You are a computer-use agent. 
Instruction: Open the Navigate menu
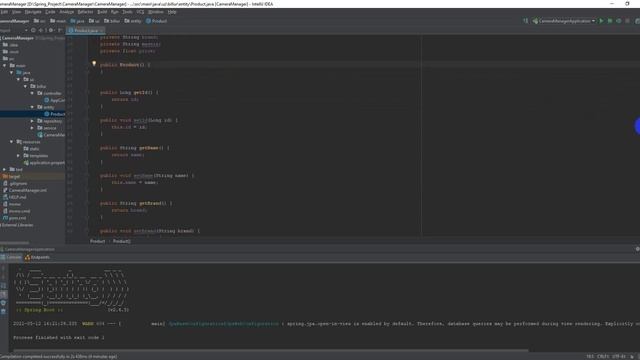coord(33,12)
